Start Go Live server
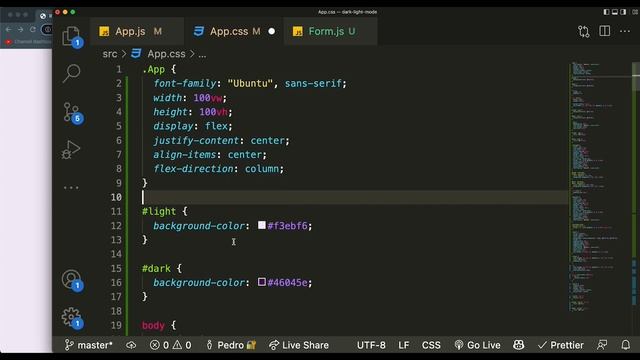The height and width of the screenshot is (360, 640). 477,345
